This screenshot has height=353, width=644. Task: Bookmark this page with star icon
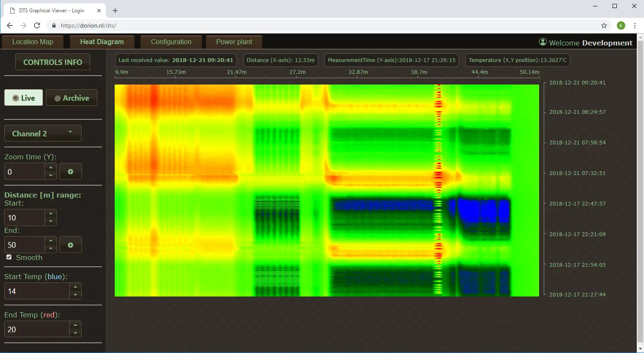(604, 25)
